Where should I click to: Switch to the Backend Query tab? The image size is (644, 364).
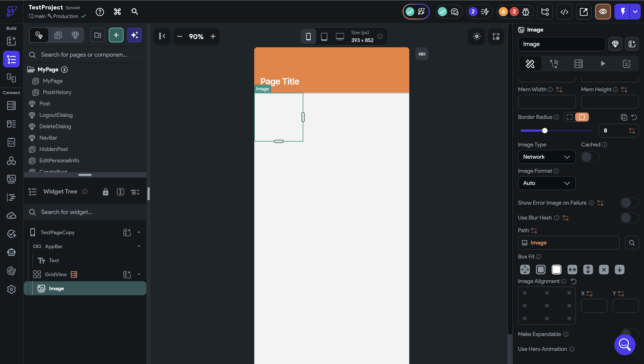click(578, 64)
